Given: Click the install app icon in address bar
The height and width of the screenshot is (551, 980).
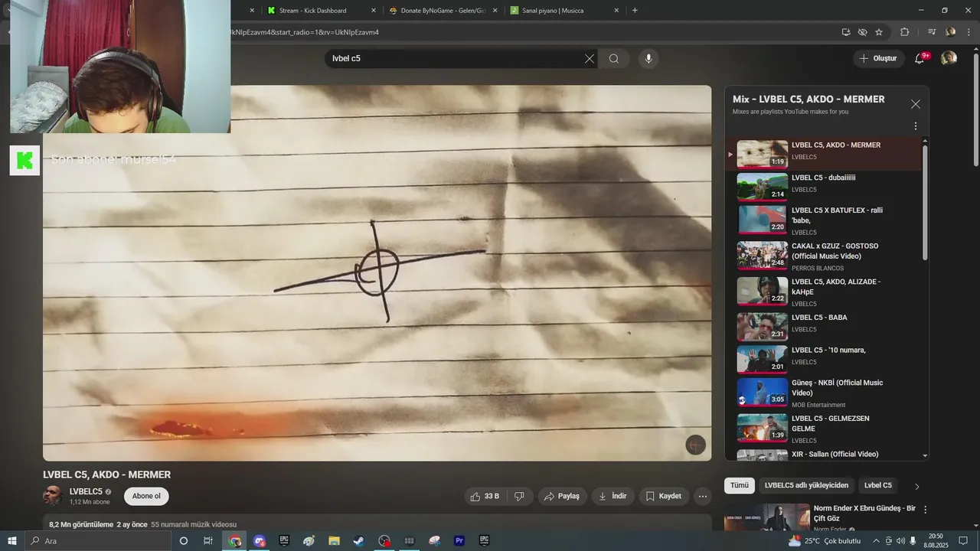Looking at the screenshot, I should click(x=846, y=32).
